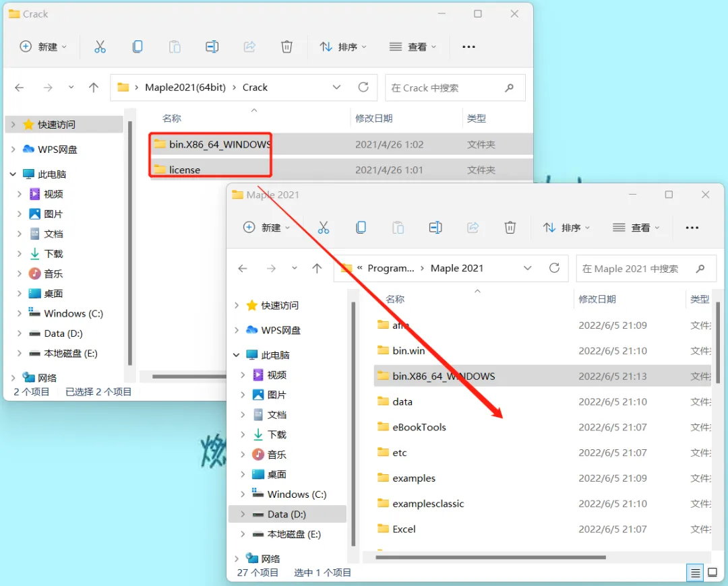Select 下载 in Crack window sidebar

click(53, 254)
